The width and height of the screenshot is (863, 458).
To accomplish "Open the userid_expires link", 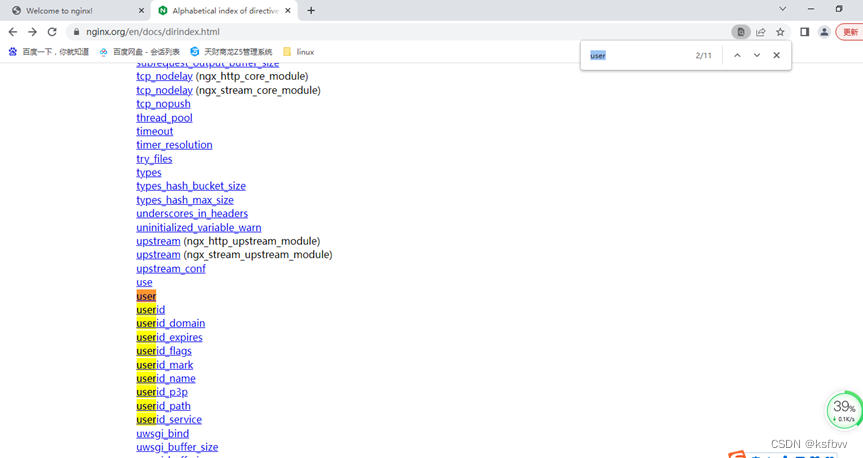I will (170, 337).
